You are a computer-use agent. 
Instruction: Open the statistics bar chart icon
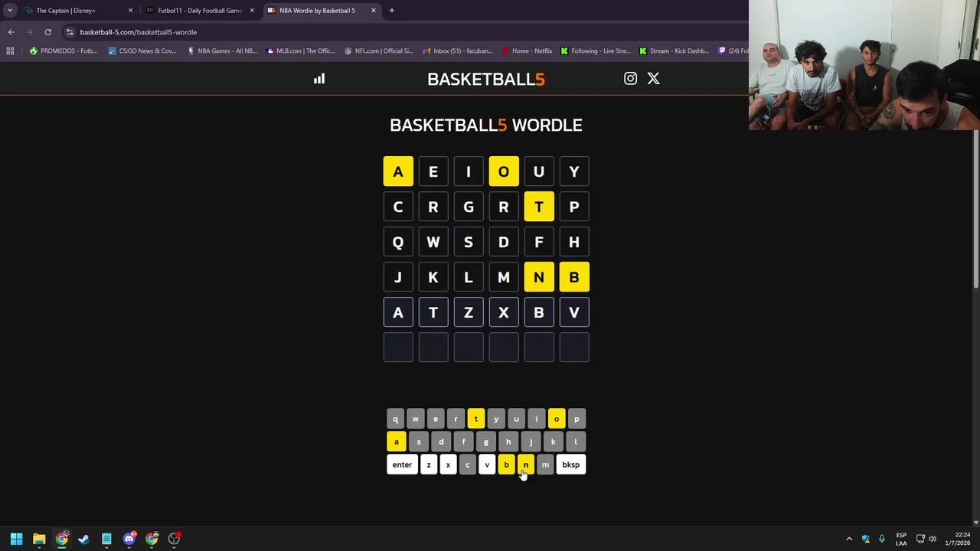(319, 78)
